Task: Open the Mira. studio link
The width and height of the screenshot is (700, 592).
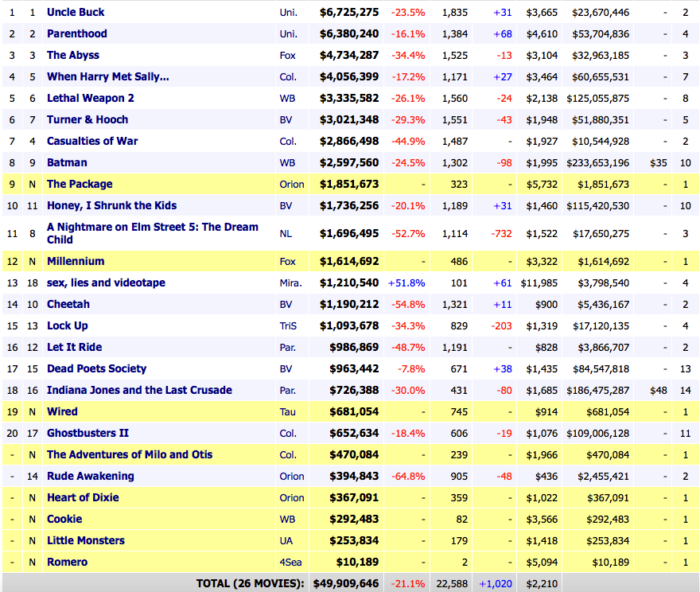Action: 290,282
